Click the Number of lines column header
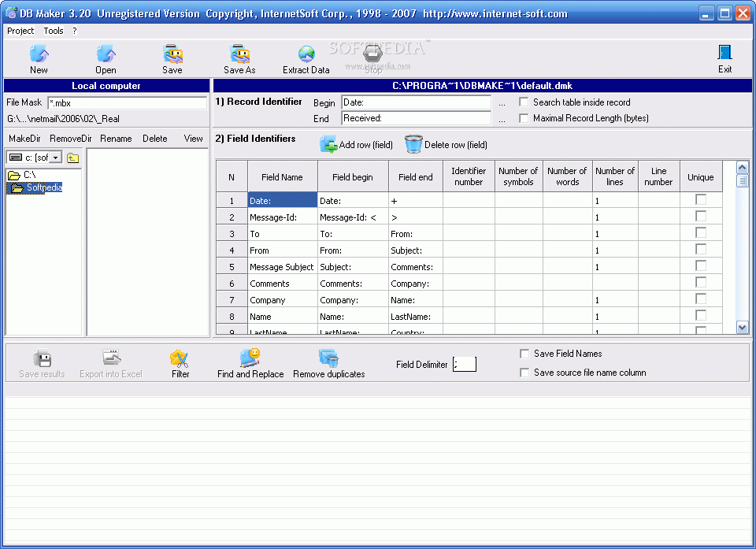The width and height of the screenshot is (756, 549). point(615,176)
